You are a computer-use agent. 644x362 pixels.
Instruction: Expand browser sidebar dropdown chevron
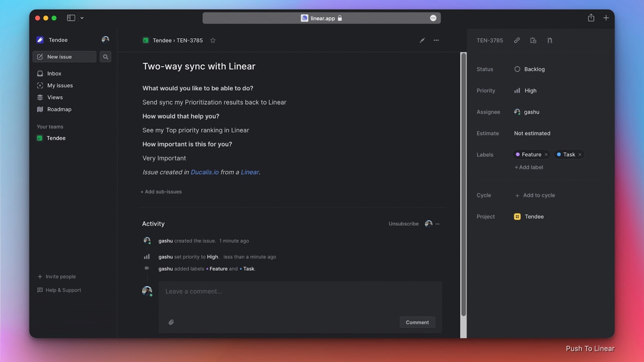pos(82,18)
